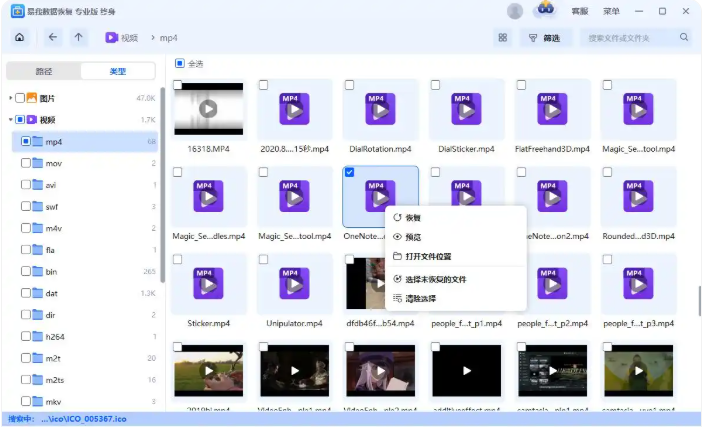Click the 16318.MP4 video thumbnail
This screenshot has width=703, height=427.
(208, 109)
